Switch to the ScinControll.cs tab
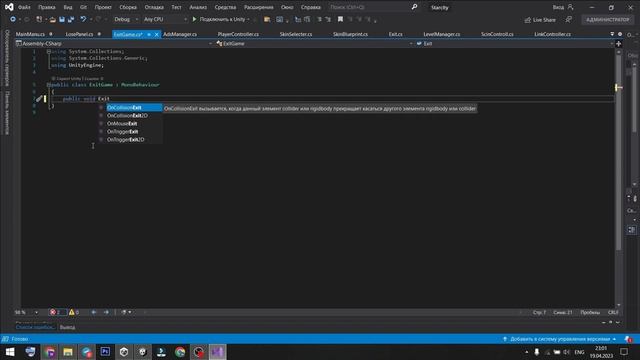 [497, 34]
